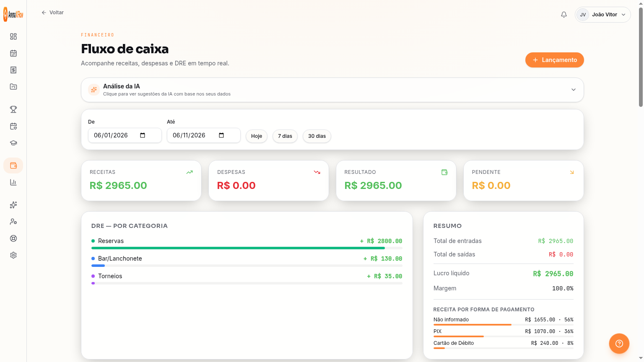Select the Reservas category row label

111,241
